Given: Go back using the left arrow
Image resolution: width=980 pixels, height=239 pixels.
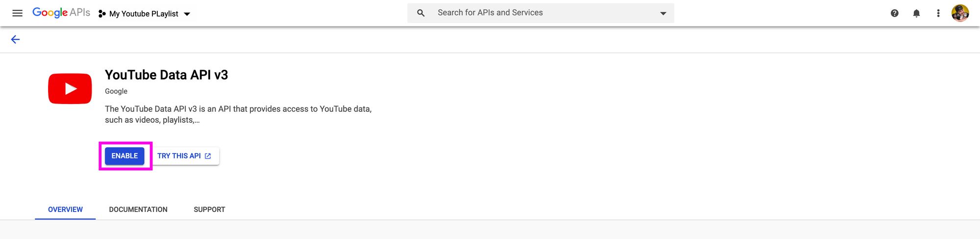Looking at the screenshot, I should (15, 40).
